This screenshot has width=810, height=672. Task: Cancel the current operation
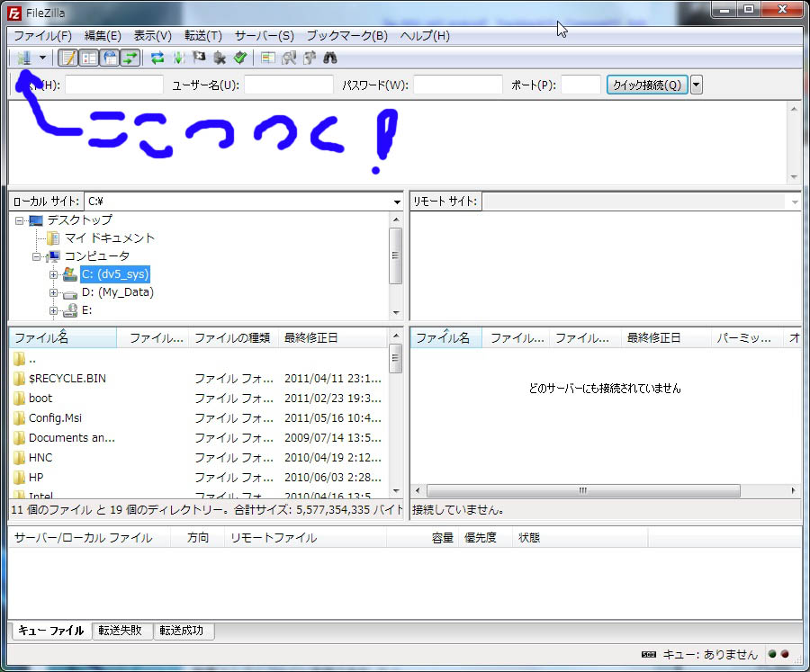200,58
